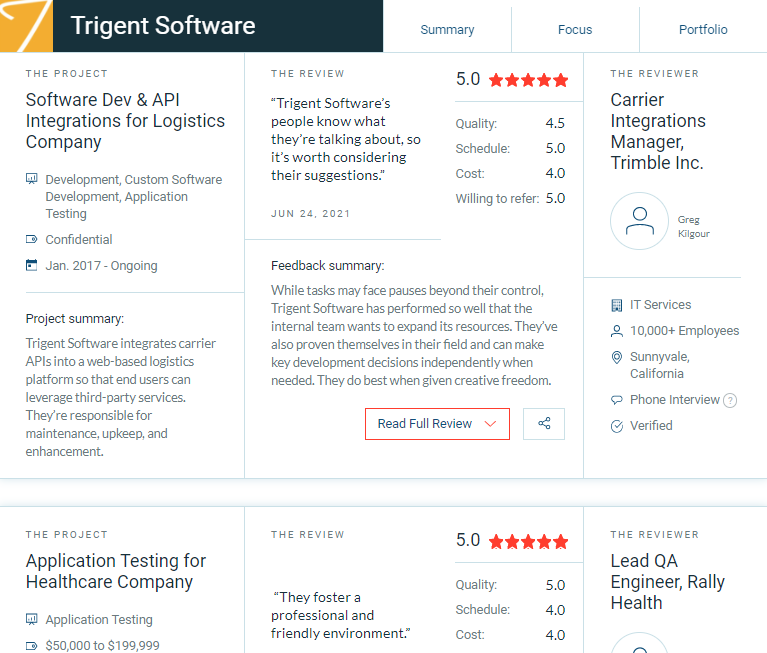Click the budget tag icon beside Confidential
This screenshot has height=653, width=767.
click(x=31, y=239)
